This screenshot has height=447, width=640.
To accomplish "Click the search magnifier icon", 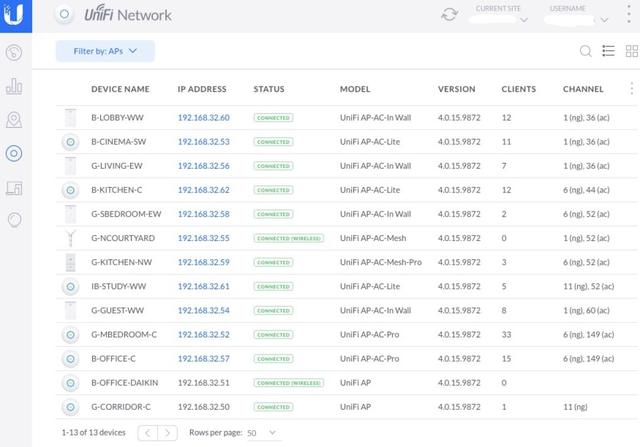I will [x=585, y=51].
